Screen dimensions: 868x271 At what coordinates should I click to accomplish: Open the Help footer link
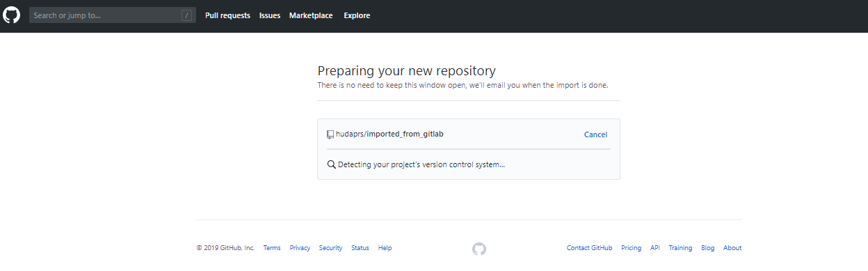click(x=385, y=248)
